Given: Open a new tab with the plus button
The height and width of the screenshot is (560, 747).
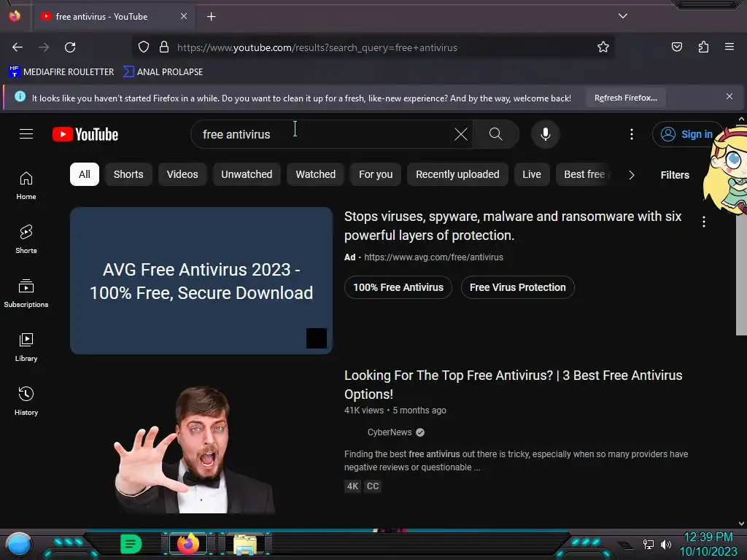Looking at the screenshot, I should 211,17.
